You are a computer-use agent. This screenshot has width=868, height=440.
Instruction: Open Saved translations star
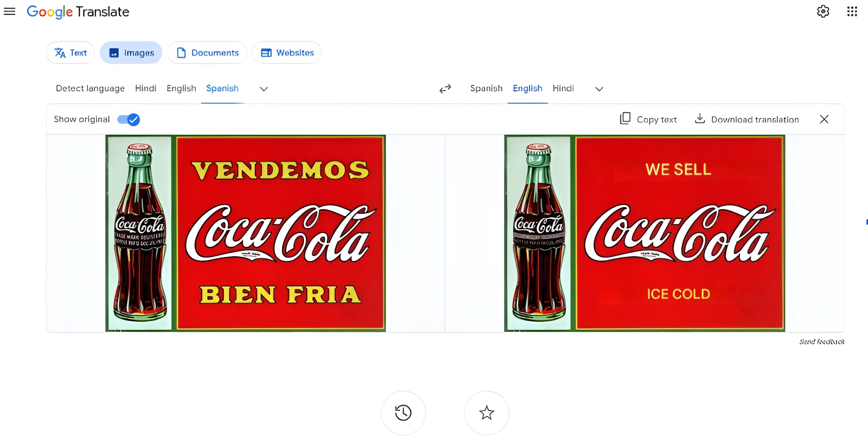click(x=487, y=413)
